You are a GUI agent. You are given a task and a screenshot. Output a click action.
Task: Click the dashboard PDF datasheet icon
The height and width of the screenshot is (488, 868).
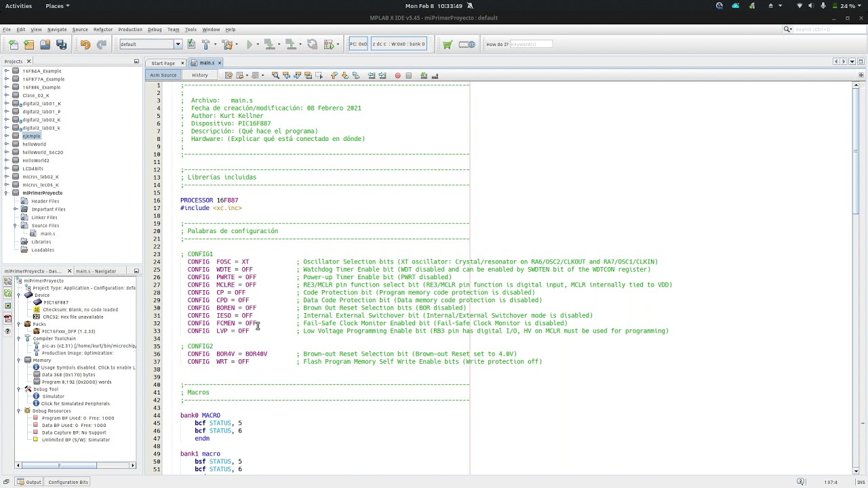tap(7, 319)
